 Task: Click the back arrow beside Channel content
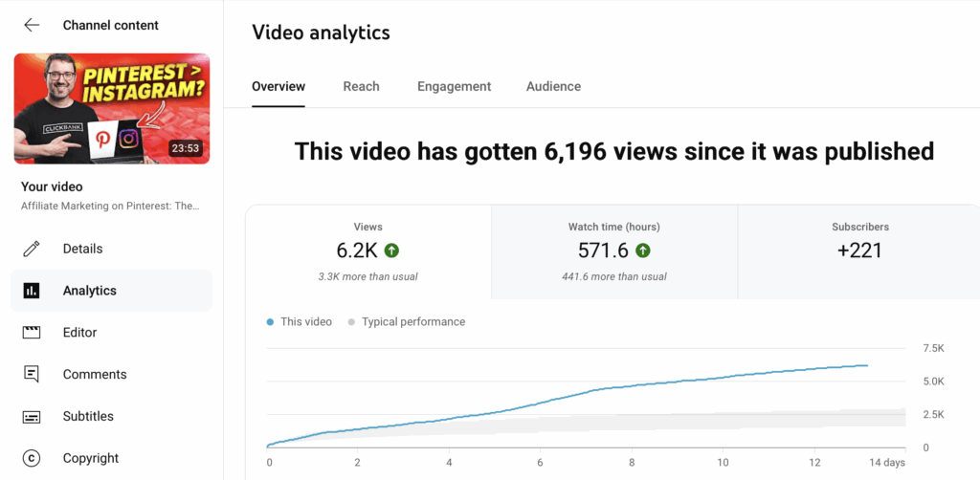point(32,25)
